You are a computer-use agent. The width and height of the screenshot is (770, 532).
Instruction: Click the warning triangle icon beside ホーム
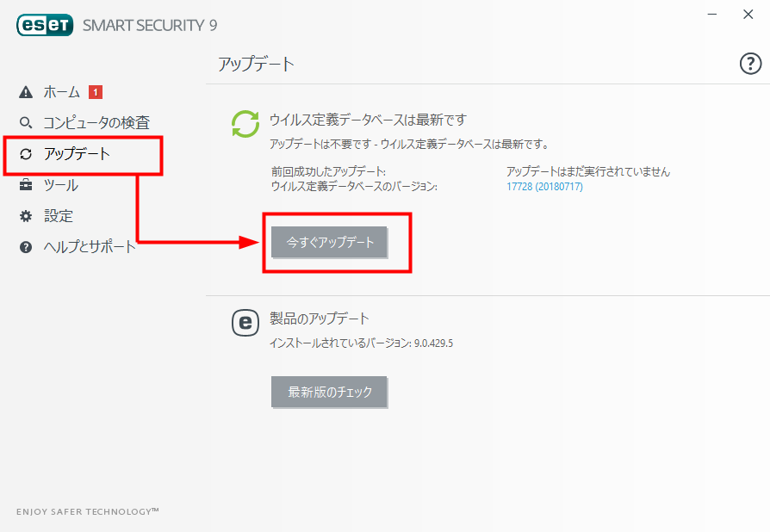(x=26, y=92)
